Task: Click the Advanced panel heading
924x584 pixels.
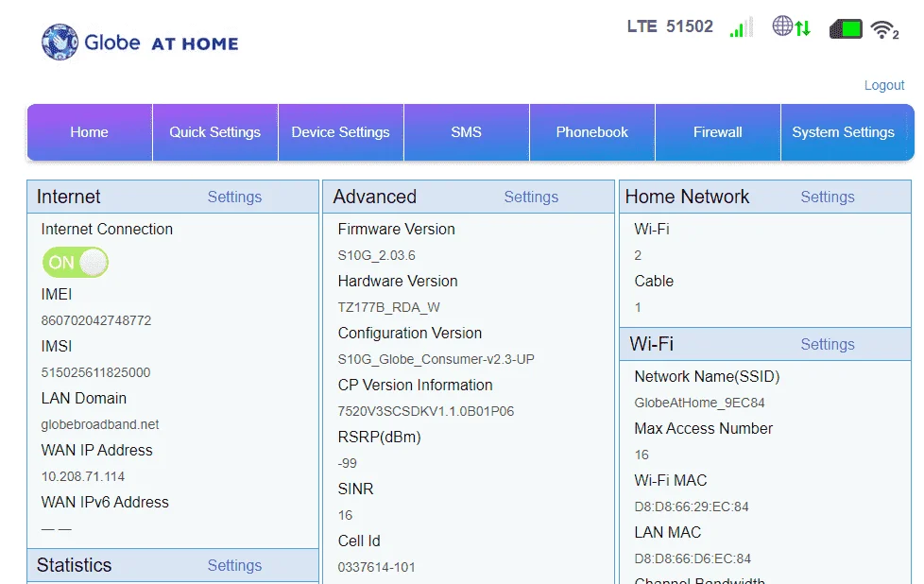Action: click(x=375, y=197)
